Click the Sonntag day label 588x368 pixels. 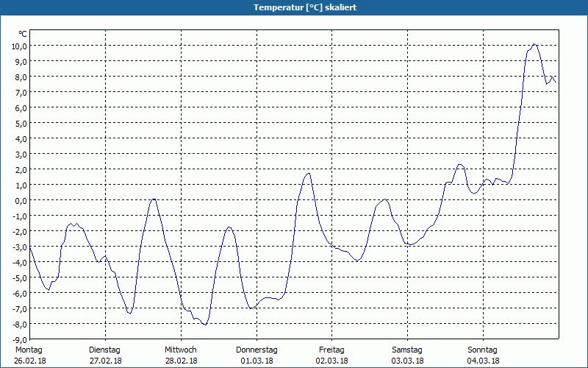click(x=482, y=350)
